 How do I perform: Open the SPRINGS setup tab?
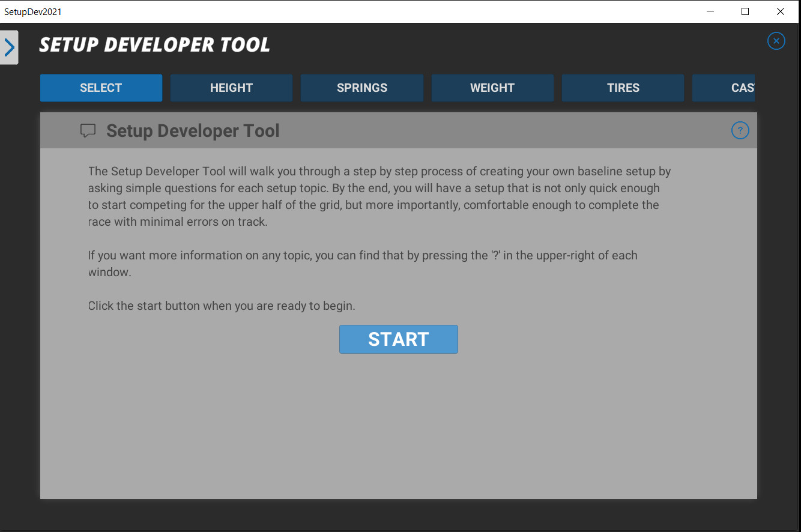(361, 88)
